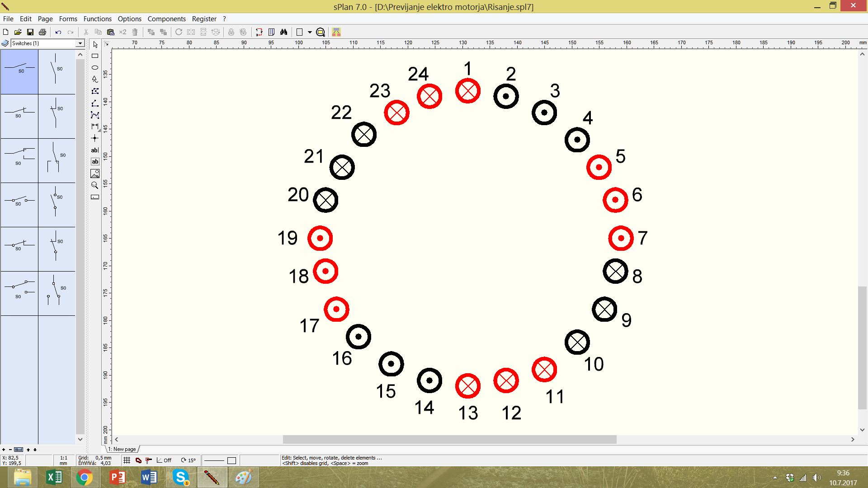This screenshot has width=868, height=488.
Task: Click the Undo arrow icon
Action: coord(58,32)
